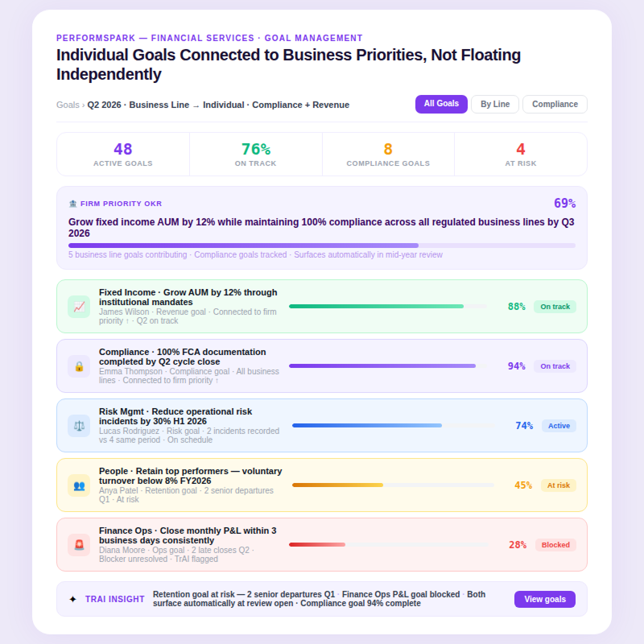Select the All Goals tab
Screen dimensions: 644x644
click(441, 104)
